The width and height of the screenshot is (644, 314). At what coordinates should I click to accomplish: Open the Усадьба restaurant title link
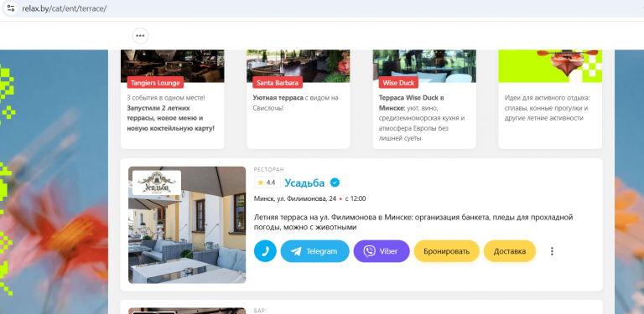coord(304,183)
